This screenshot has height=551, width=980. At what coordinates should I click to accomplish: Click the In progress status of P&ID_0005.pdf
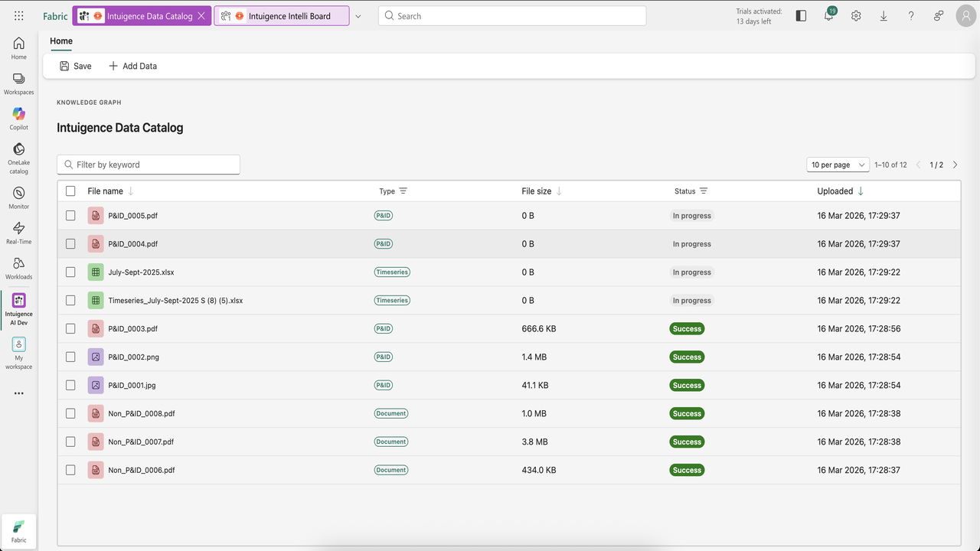tap(692, 216)
